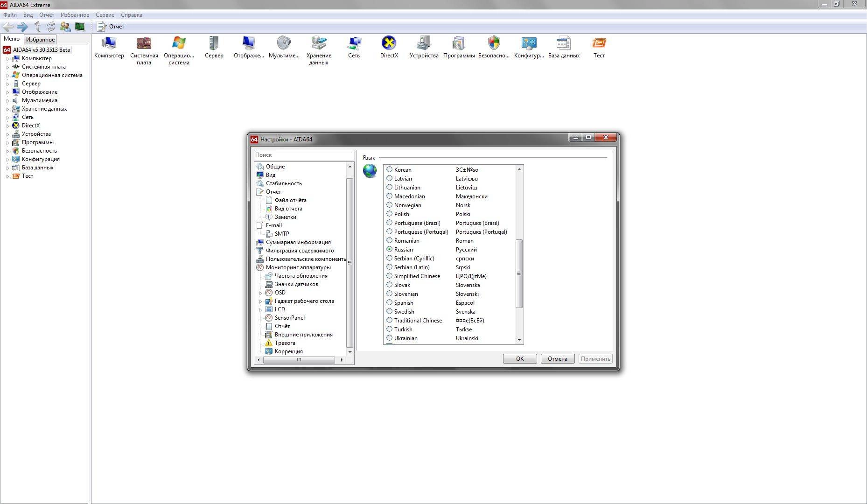
Task: Click the Refresh toolbar icon
Action: pyautogui.click(x=51, y=27)
